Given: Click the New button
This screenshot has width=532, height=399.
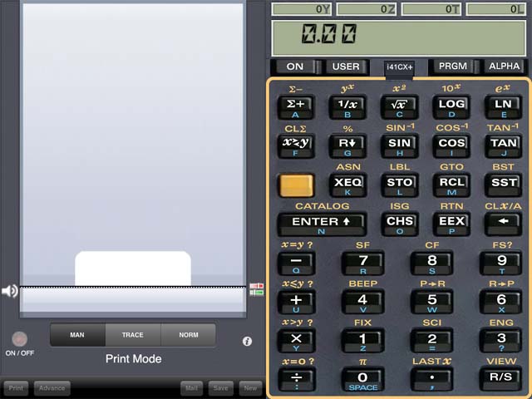Looking at the screenshot, I should pyautogui.click(x=250, y=388).
